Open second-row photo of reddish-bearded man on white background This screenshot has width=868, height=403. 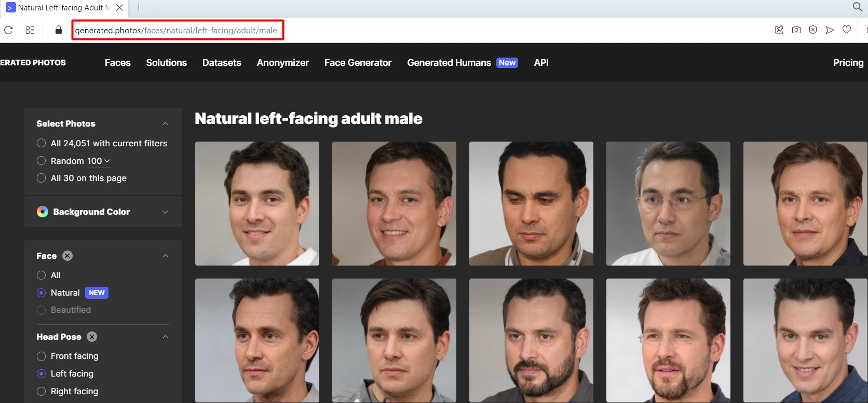pyautogui.click(x=668, y=340)
